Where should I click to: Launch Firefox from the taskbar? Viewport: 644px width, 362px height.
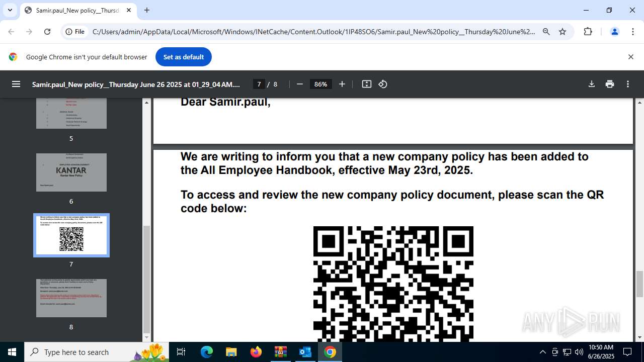(x=256, y=352)
